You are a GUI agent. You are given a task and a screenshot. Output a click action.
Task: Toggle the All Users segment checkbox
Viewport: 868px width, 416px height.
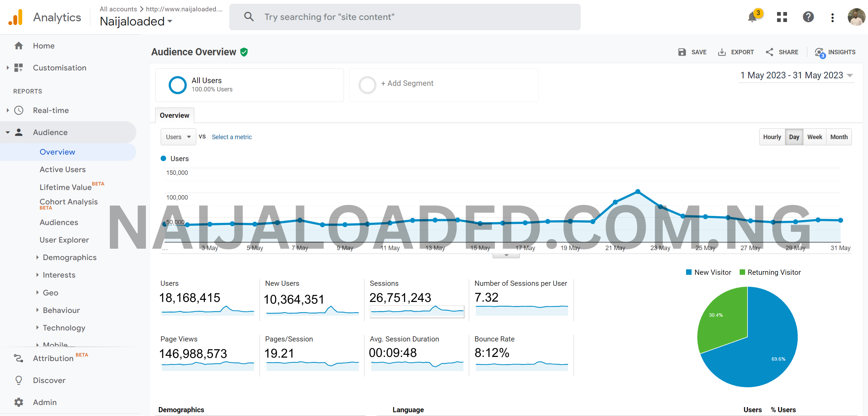pyautogui.click(x=177, y=83)
